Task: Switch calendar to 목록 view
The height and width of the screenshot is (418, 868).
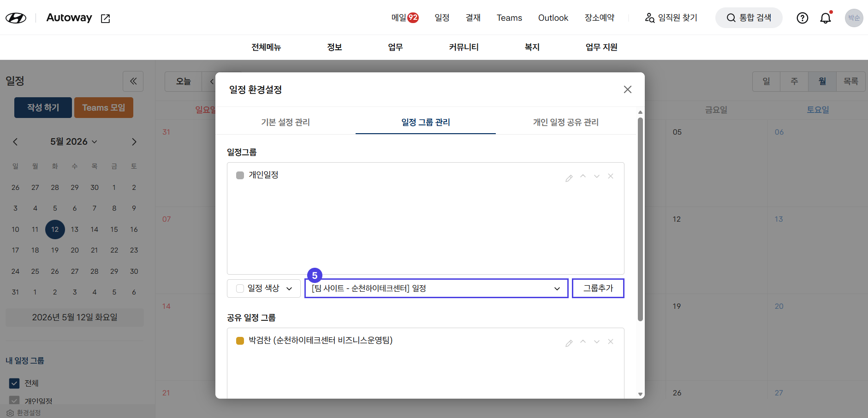Action: [x=851, y=82]
